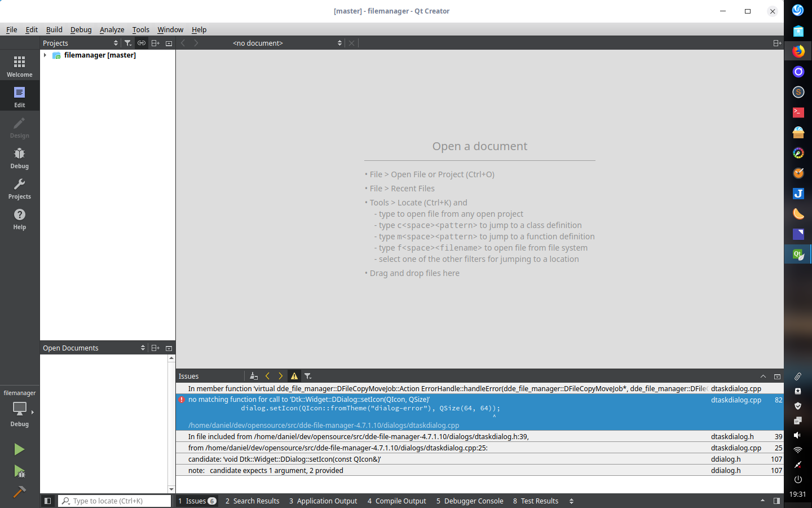Open the output pane selector arrows
Viewport: 812px width, 508px height.
[x=571, y=501]
